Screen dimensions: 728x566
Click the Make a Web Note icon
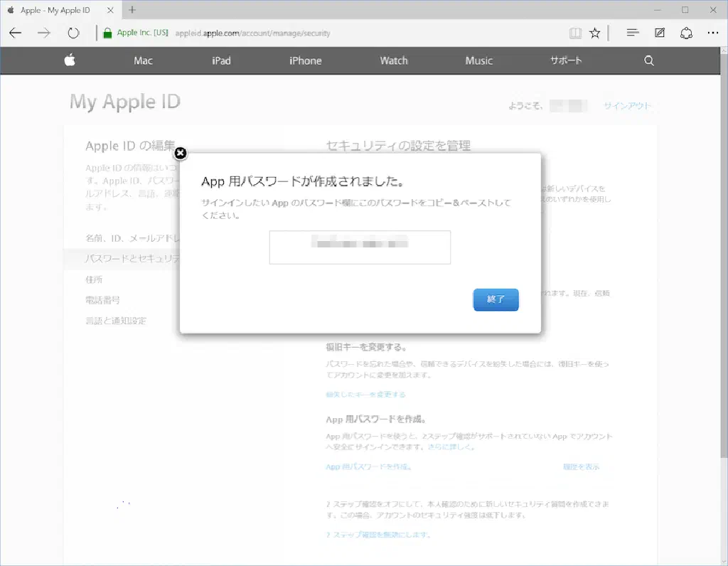(660, 33)
